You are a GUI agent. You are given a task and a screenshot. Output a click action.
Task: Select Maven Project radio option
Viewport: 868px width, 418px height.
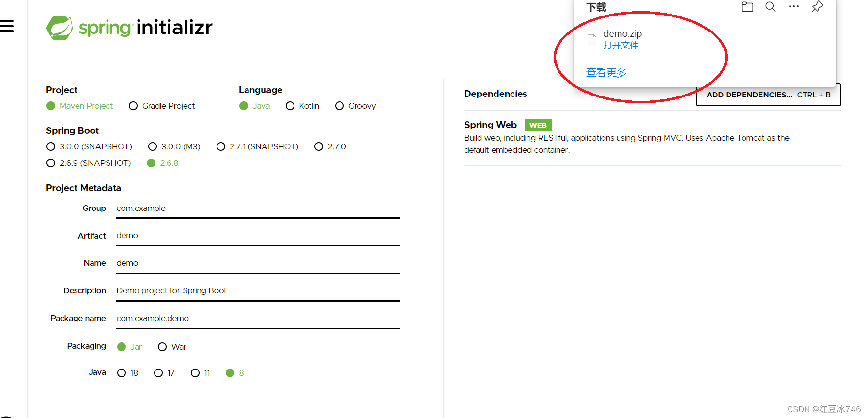pyautogui.click(x=79, y=106)
